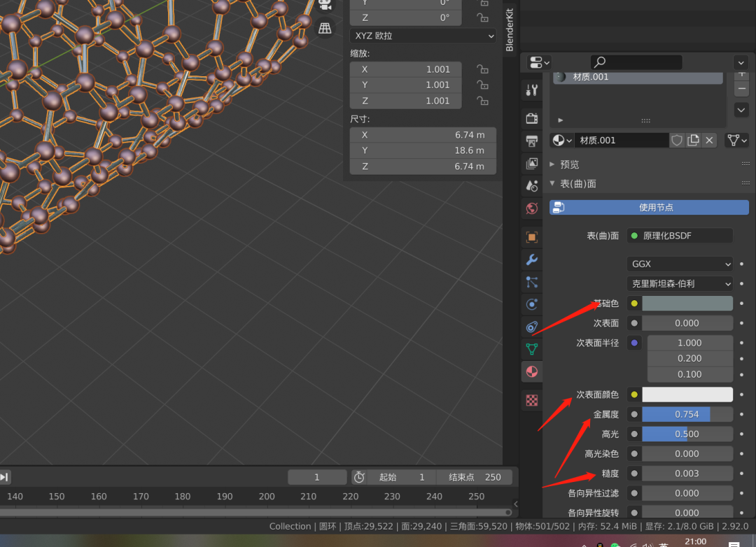This screenshot has width=756, height=547.
Task: Toggle perspective/orthographic grid view icon
Action: (325, 28)
